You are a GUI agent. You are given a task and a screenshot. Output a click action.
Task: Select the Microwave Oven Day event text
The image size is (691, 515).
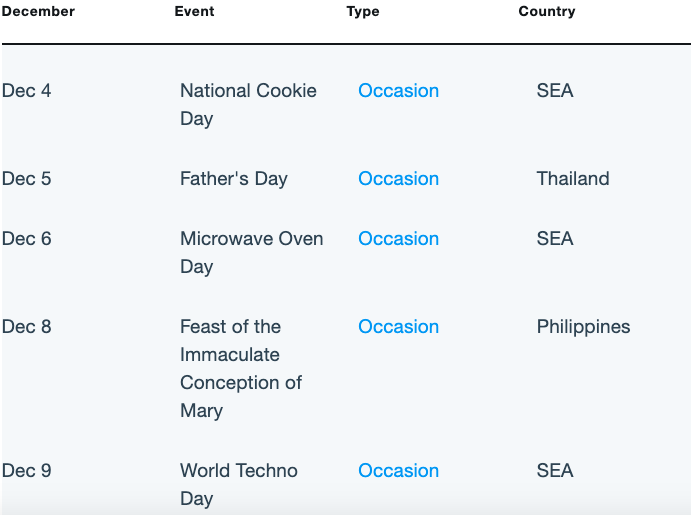(252, 253)
